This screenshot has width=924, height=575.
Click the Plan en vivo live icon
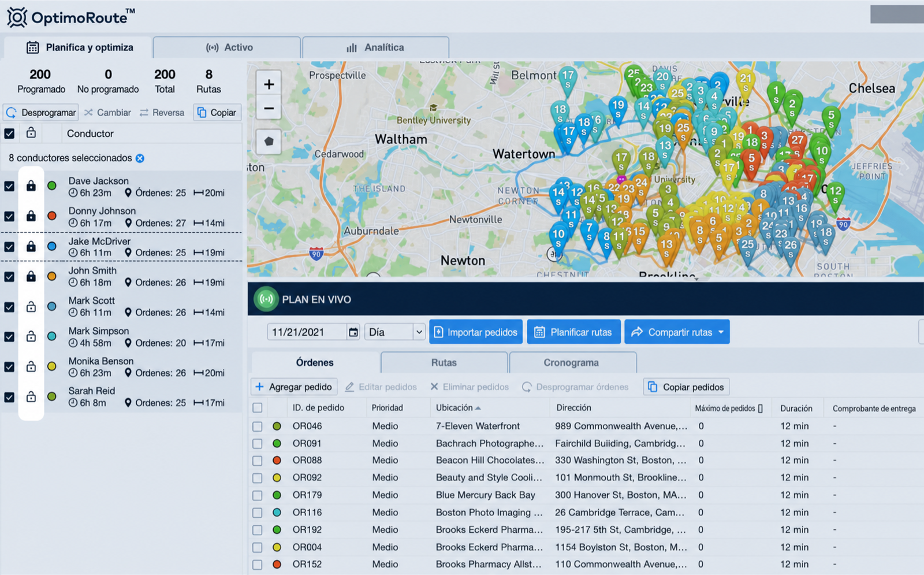[266, 299]
